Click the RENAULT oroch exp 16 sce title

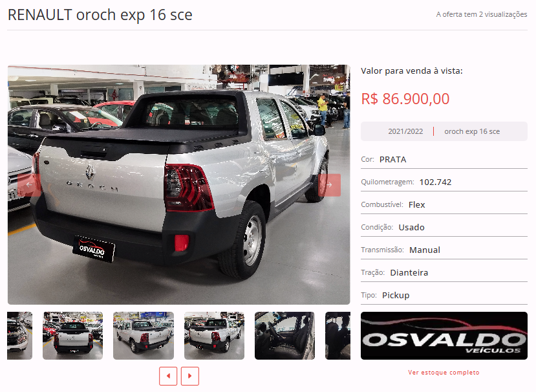pyautogui.click(x=100, y=15)
